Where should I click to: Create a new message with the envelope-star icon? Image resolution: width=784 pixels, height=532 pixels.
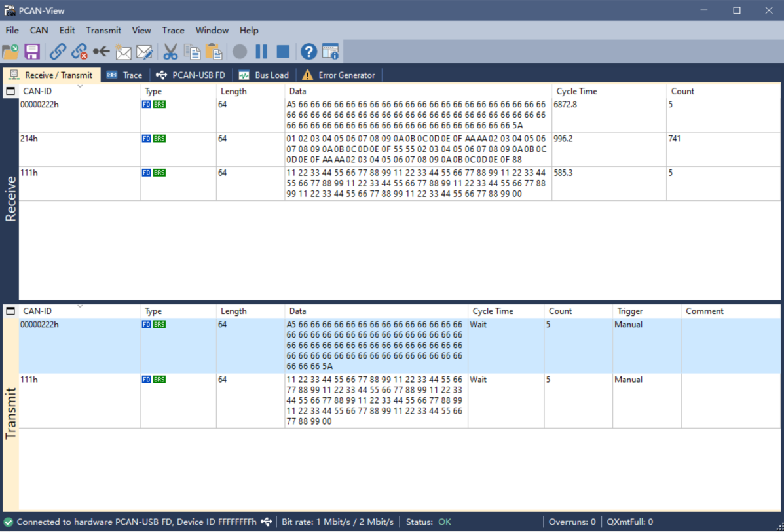123,52
